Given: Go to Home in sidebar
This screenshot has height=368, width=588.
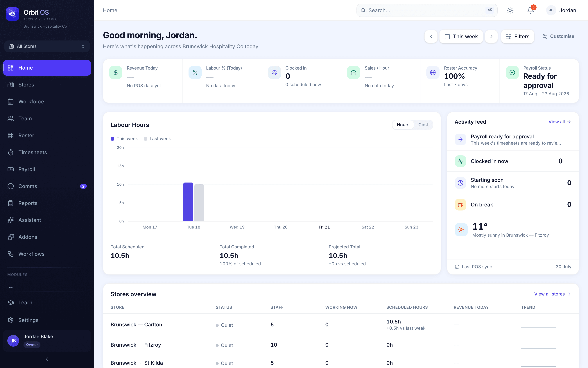Looking at the screenshot, I should coord(47,68).
